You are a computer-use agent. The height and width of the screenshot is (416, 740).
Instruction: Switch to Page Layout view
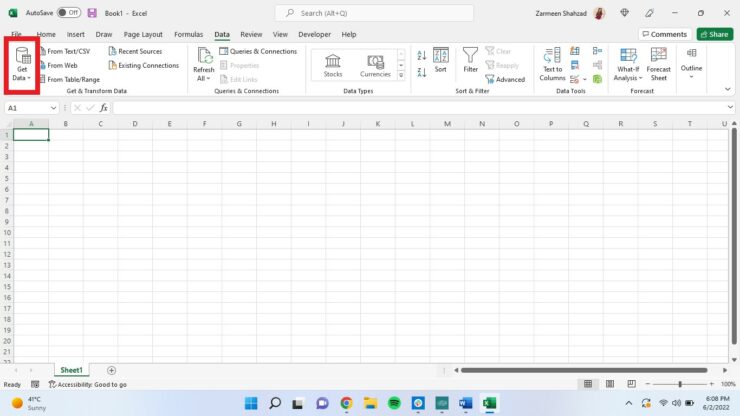pyautogui.click(x=610, y=384)
